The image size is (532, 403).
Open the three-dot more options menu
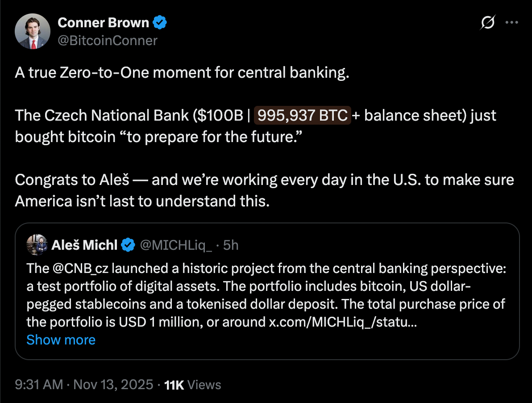click(x=511, y=23)
